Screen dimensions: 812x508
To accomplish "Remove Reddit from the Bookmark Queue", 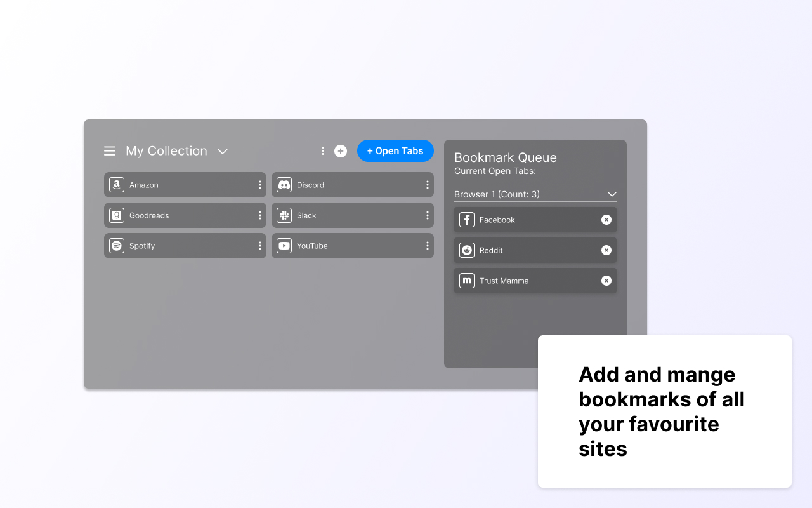I will click(606, 250).
